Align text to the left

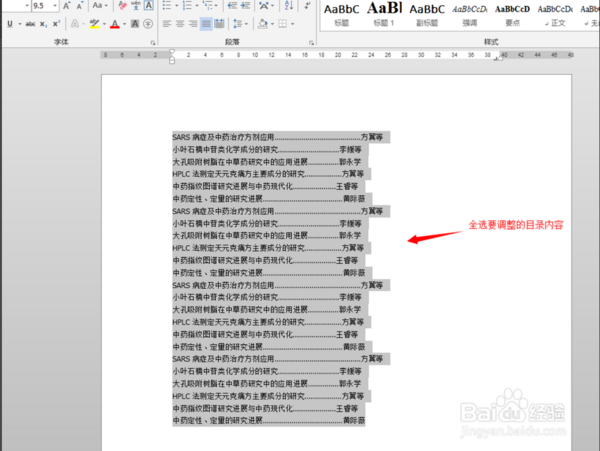coord(166,24)
